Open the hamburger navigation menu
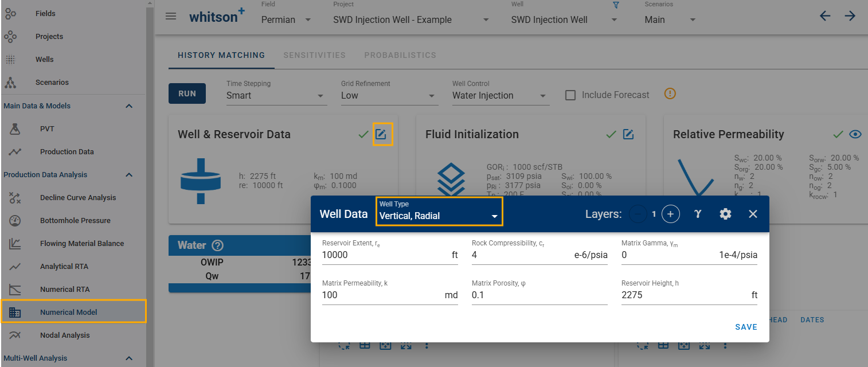Screen dimensions: 868x367 [x=171, y=16]
